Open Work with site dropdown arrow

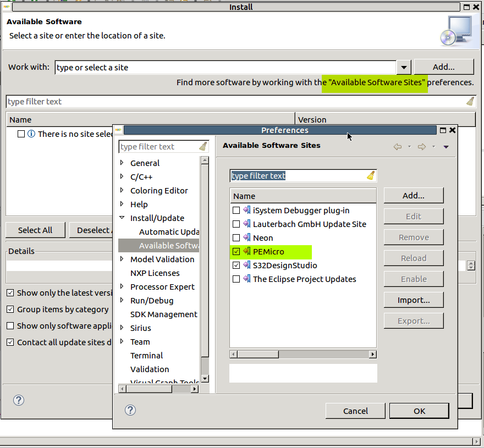coord(404,67)
